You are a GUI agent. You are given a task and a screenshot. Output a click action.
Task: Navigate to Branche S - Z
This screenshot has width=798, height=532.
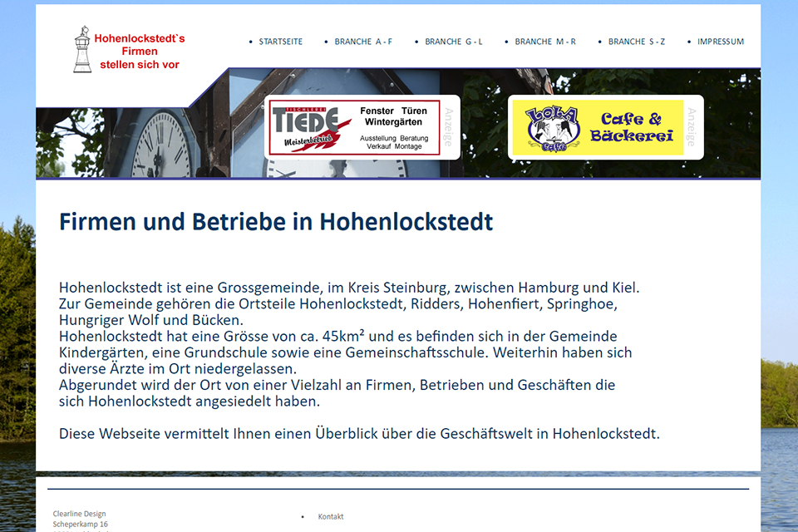[x=636, y=42]
